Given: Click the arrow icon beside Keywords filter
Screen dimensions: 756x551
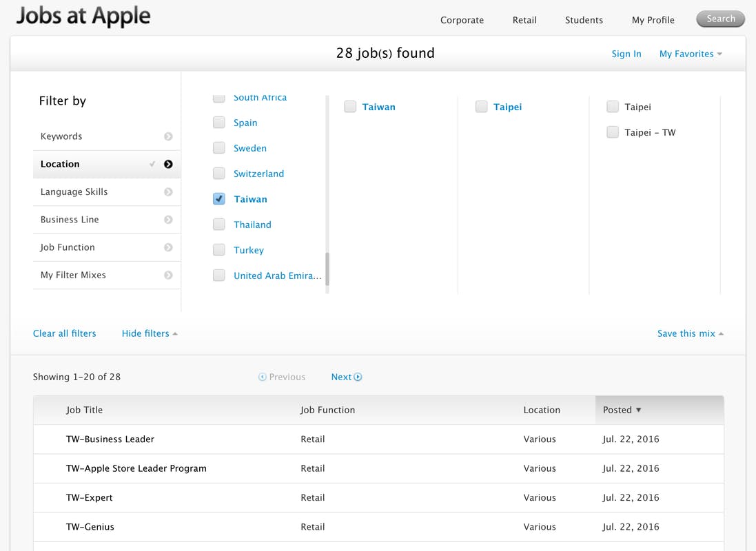Looking at the screenshot, I should (x=168, y=136).
